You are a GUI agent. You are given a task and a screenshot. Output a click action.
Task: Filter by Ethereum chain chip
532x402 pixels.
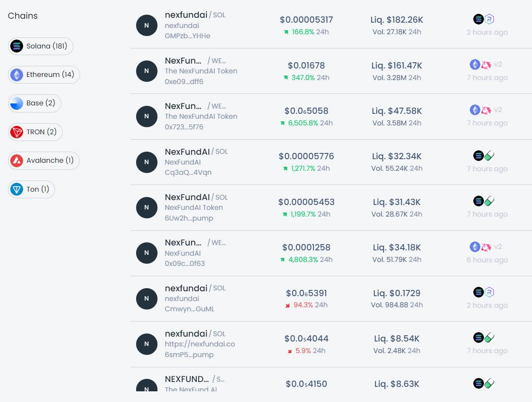[x=44, y=75]
